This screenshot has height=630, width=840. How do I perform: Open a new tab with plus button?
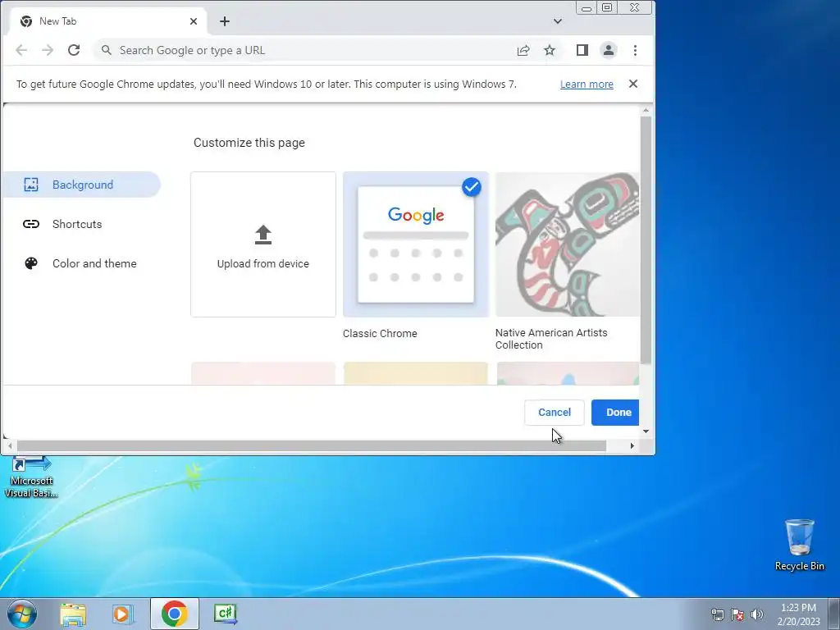tap(225, 21)
